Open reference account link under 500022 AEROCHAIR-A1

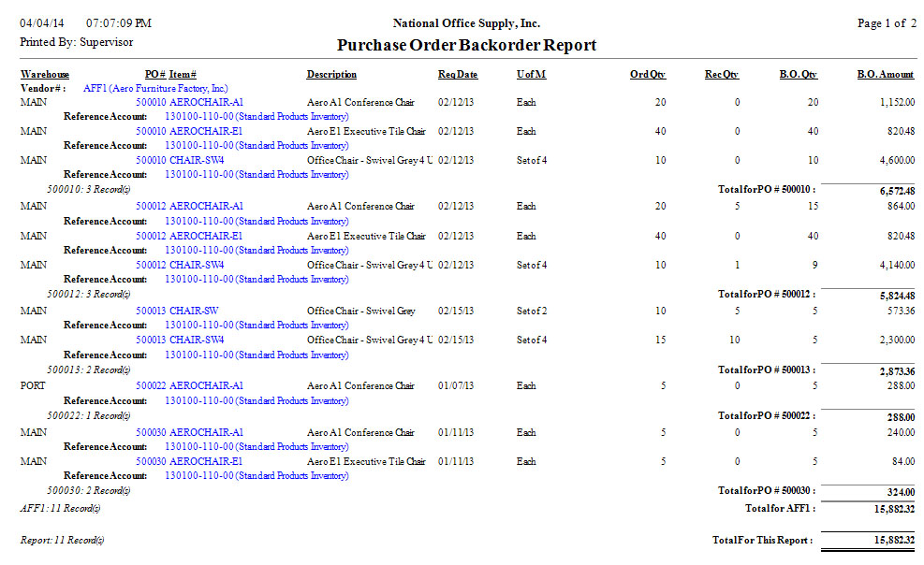tap(256, 400)
